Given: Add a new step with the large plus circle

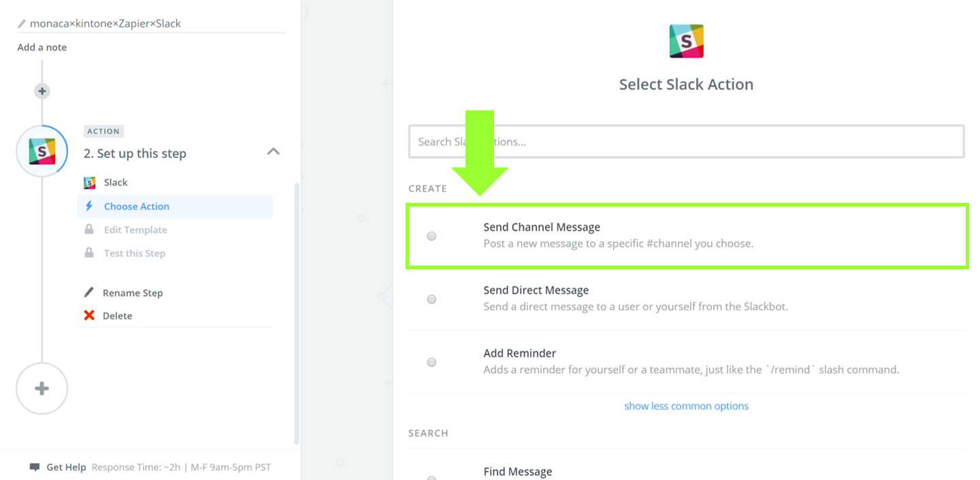Looking at the screenshot, I should click(42, 389).
